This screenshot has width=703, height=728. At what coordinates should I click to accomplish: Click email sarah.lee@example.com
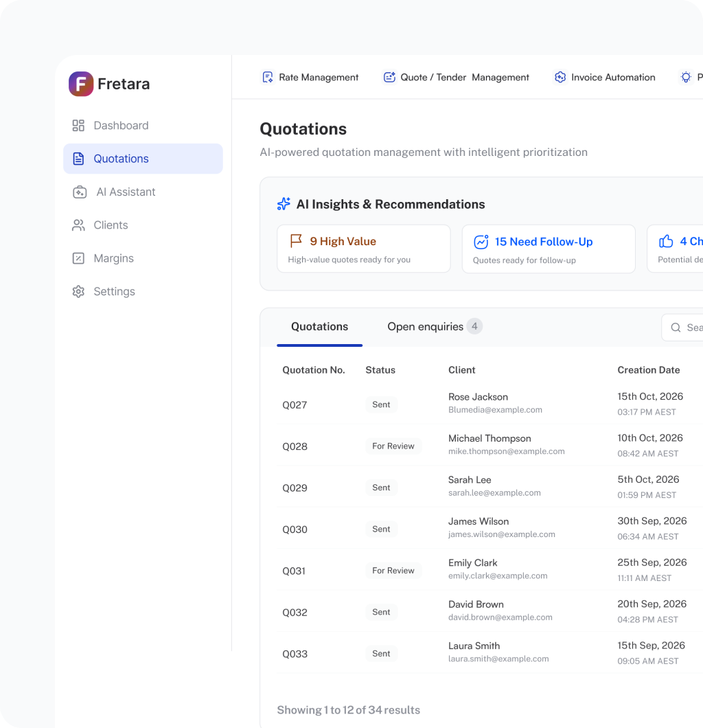coord(494,493)
